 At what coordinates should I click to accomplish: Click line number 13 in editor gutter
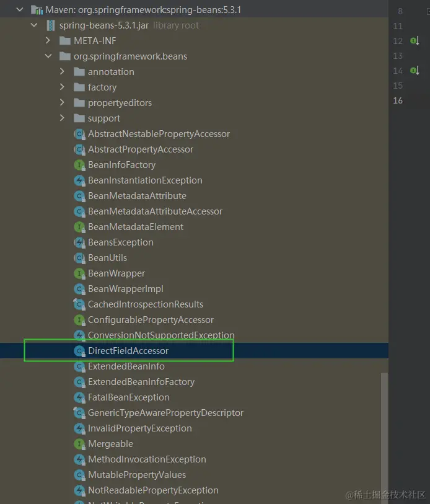(x=398, y=56)
